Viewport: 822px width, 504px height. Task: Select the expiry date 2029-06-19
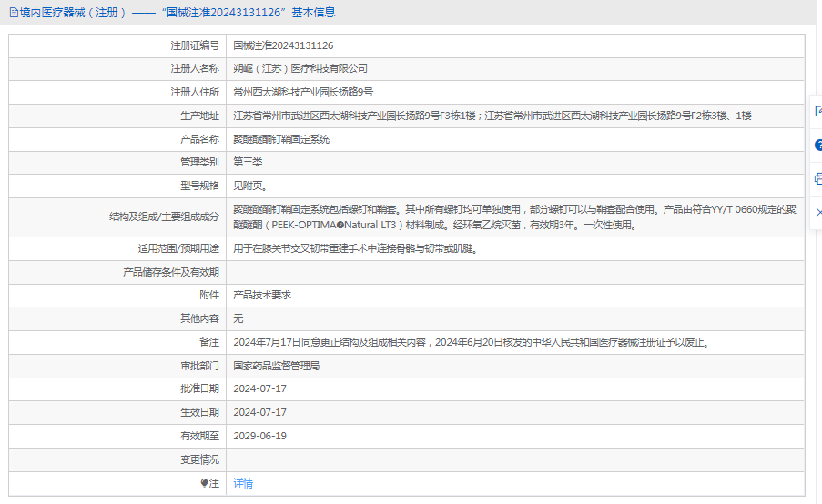pyautogui.click(x=260, y=436)
